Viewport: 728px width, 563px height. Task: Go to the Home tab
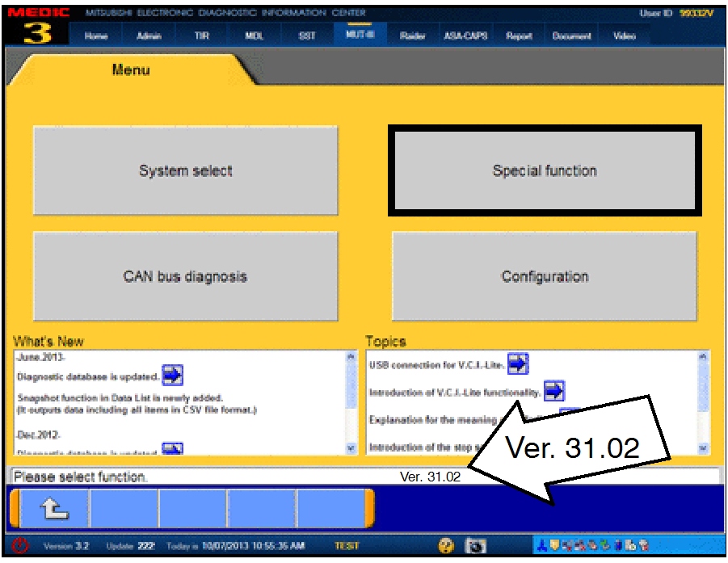pos(96,36)
